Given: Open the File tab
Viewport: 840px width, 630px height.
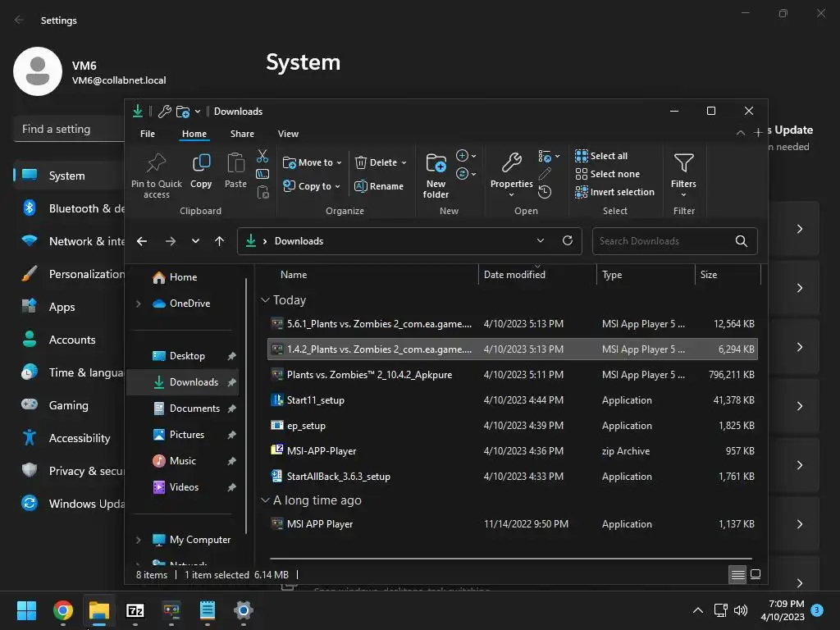Looking at the screenshot, I should click(x=148, y=134).
